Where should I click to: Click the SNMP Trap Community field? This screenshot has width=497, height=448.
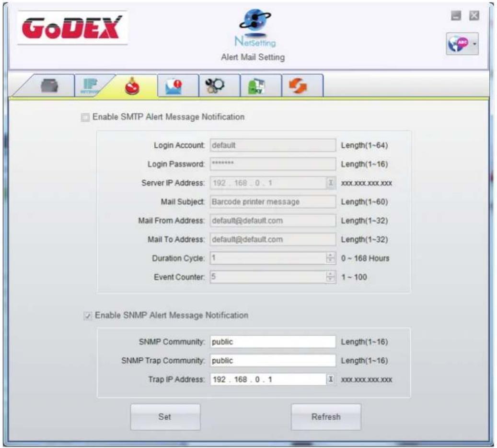click(x=273, y=360)
